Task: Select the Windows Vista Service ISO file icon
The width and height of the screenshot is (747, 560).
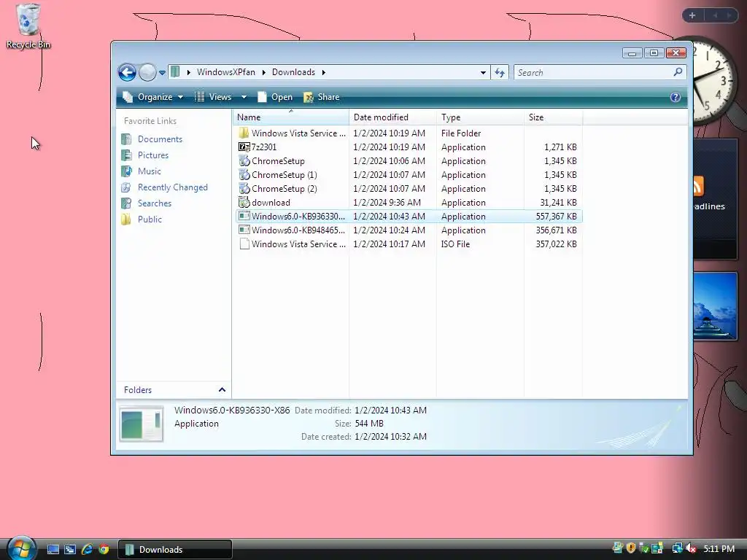Action: point(244,244)
